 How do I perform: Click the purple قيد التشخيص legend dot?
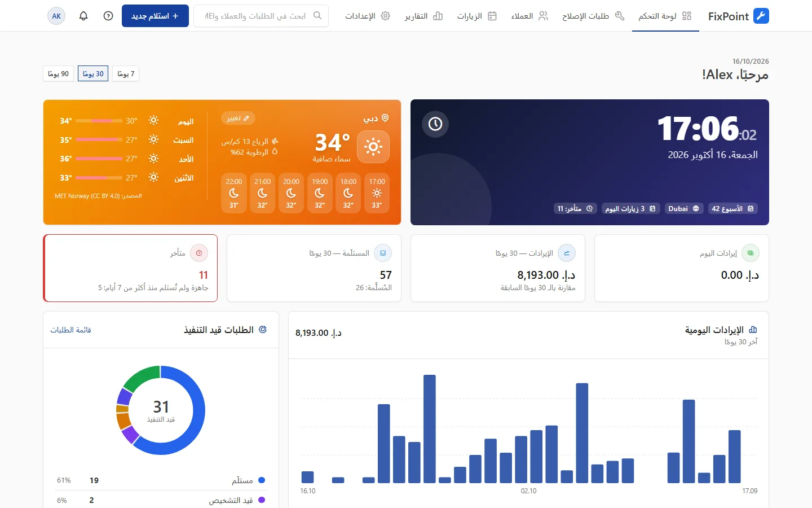262,500
